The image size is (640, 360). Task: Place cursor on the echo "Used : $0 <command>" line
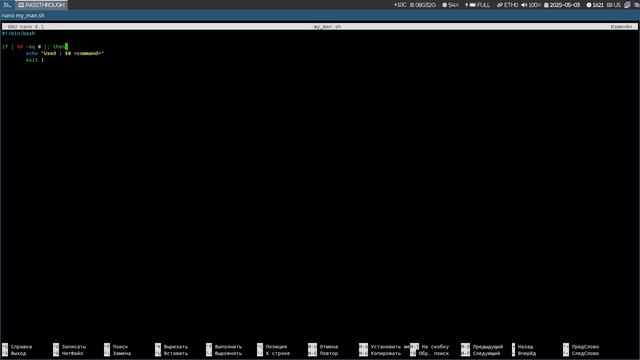coord(64,53)
